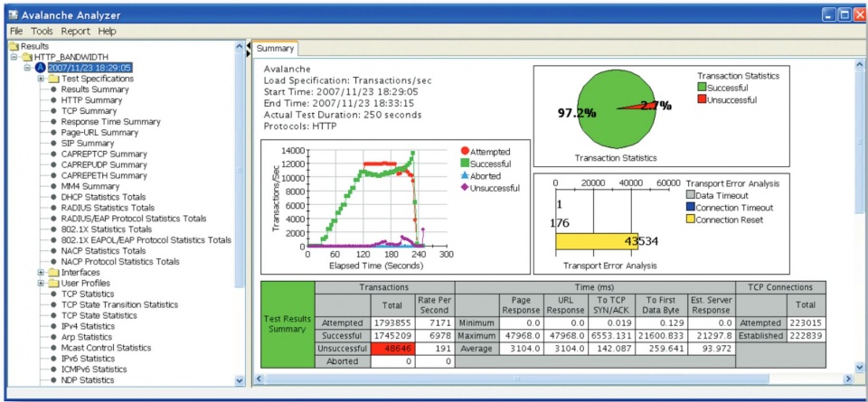Open 802.1X Statistics Totals
Viewport: 868px width, 402px height.
pyautogui.click(x=107, y=229)
